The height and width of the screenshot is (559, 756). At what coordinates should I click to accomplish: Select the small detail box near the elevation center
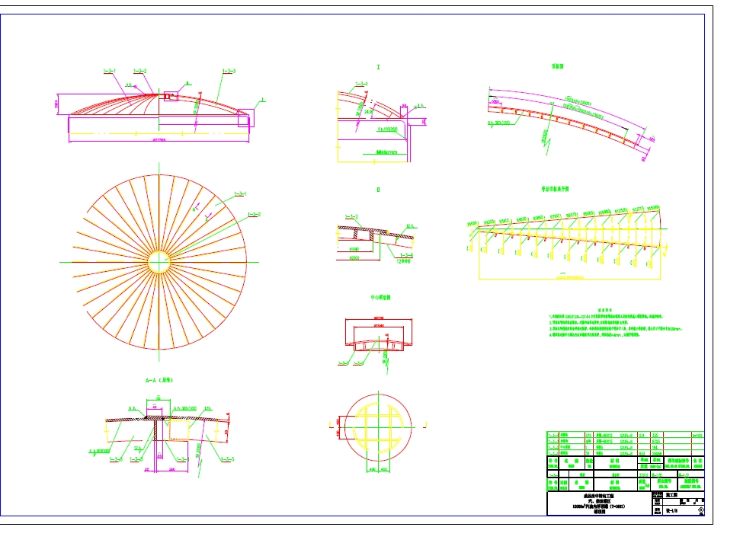pyautogui.click(x=171, y=97)
